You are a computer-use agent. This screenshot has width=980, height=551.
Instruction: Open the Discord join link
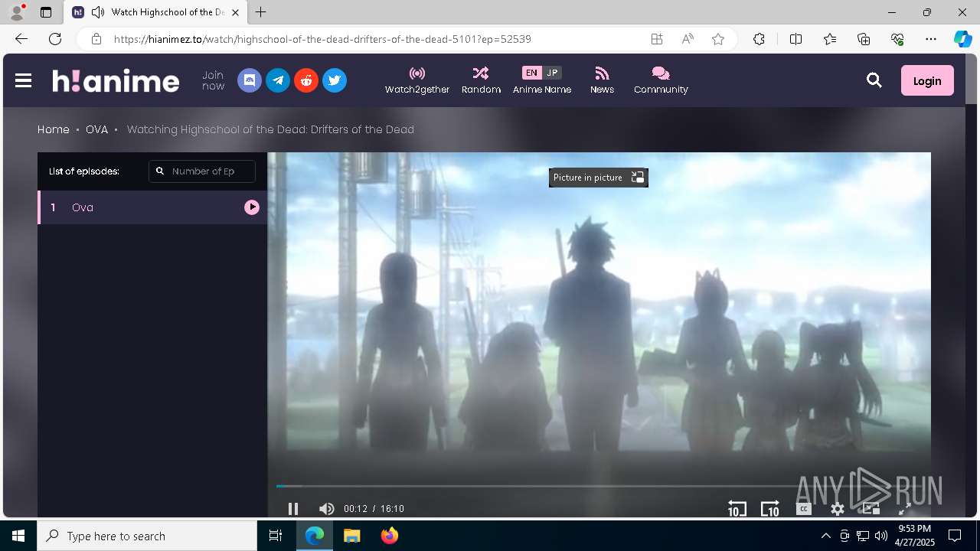(250, 80)
